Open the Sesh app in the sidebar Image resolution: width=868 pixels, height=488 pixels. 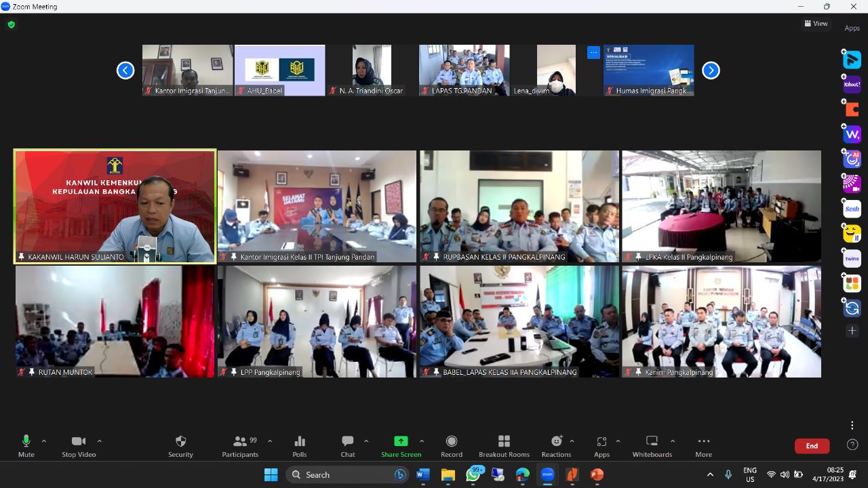(852, 208)
